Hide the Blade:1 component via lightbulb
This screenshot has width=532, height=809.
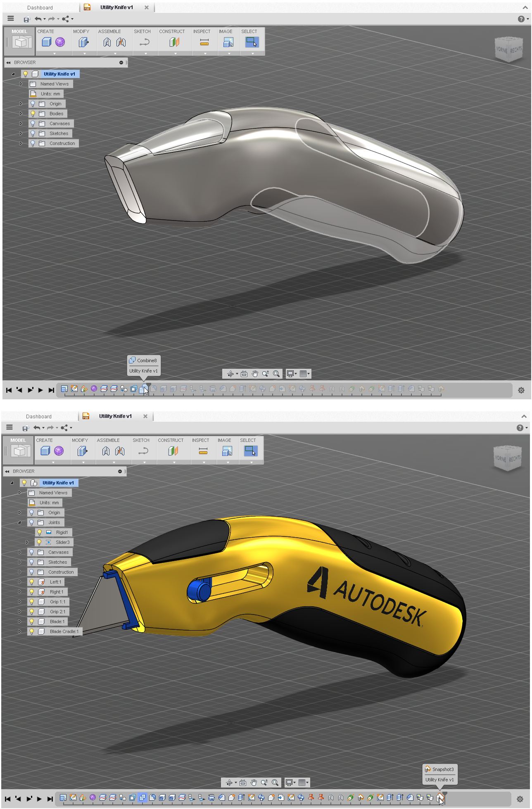click(x=32, y=622)
